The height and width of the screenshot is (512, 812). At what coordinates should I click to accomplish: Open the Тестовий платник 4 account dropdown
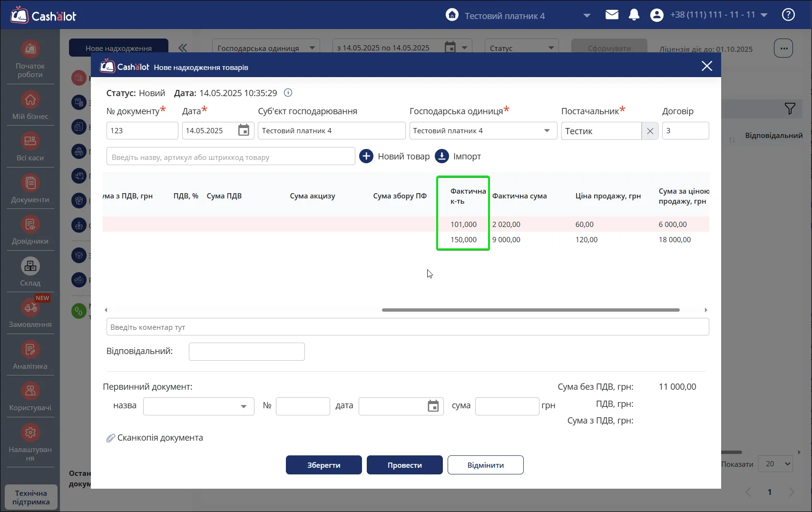click(587, 16)
